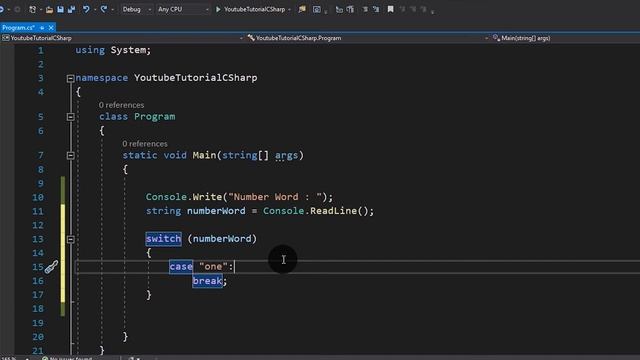
Task: Toggle a bookmark with the bookmark icon
Action: (391, 9)
